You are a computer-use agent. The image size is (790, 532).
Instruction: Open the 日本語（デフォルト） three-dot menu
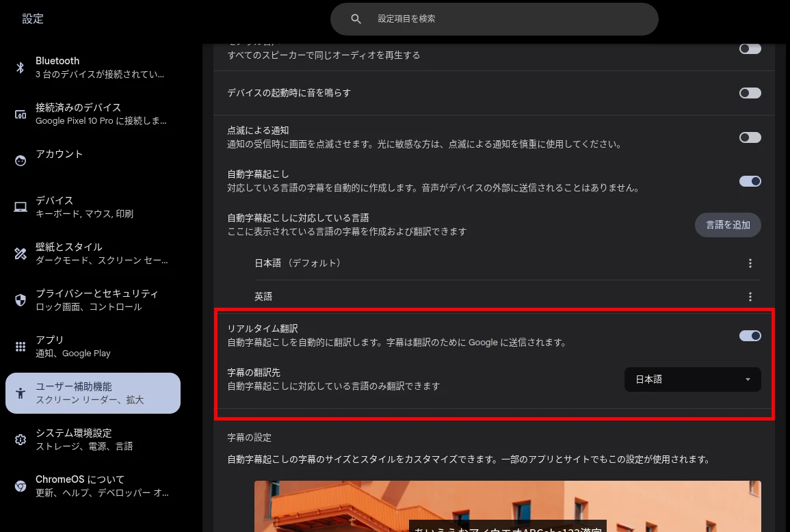(x=750, y=263)
